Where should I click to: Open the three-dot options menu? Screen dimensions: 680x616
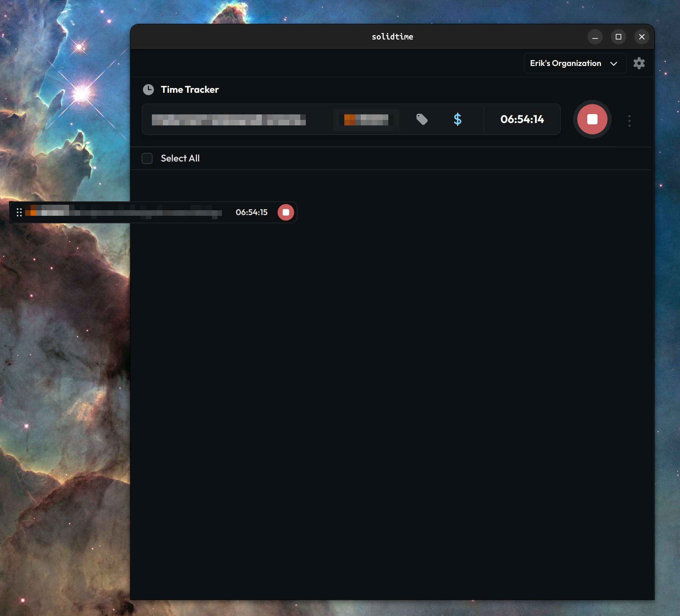coord(629,120)
